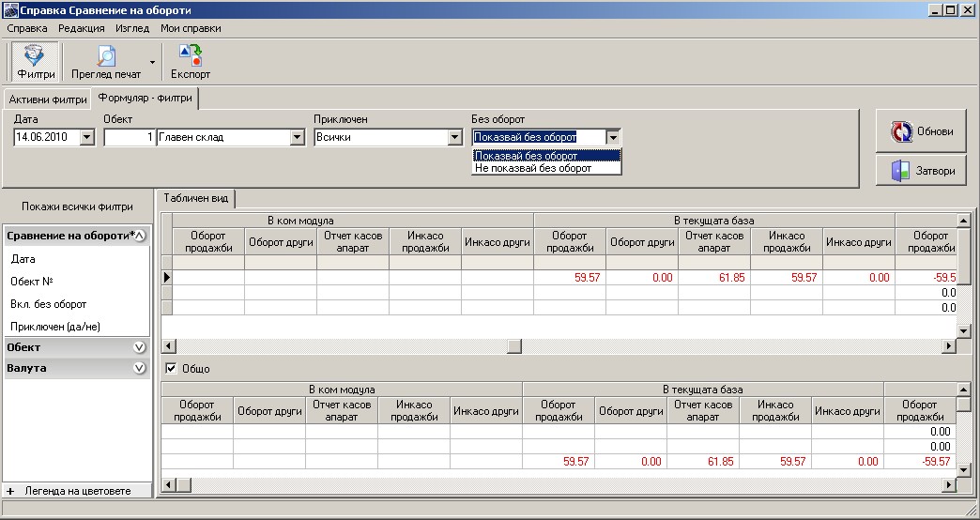Click totals table horizontal scrollbar thumb
The width and height of the screenshot is (980, 520).
[x=184, y=484]
